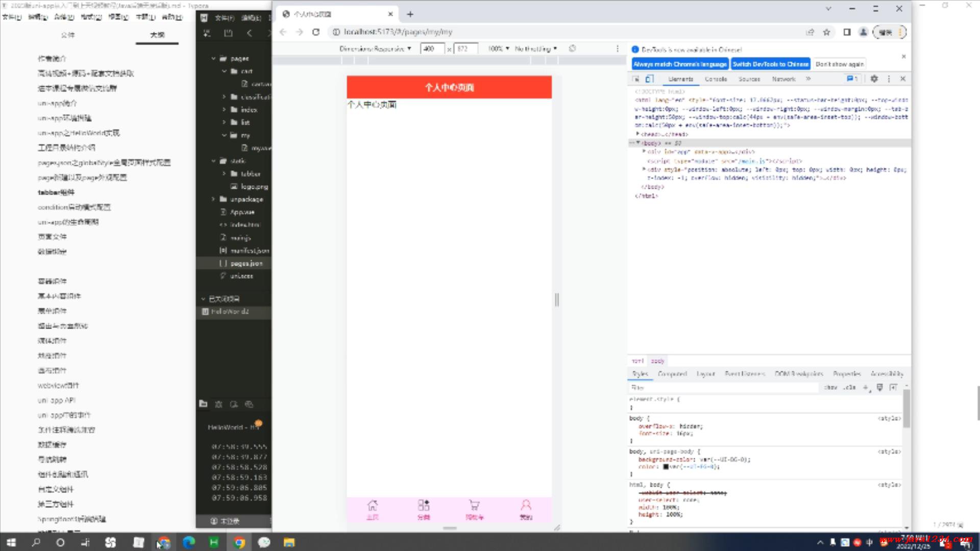Viewport: 980px width, 551px height.
Task: Collapse the body element node
Action: [638, 143]
